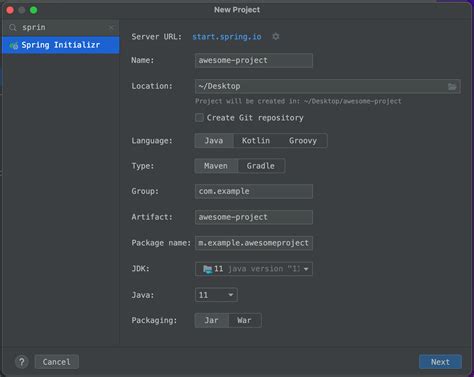Click the Spring Initializr leaf icon
The image size is (474, 377).
[x=14, y=45]
